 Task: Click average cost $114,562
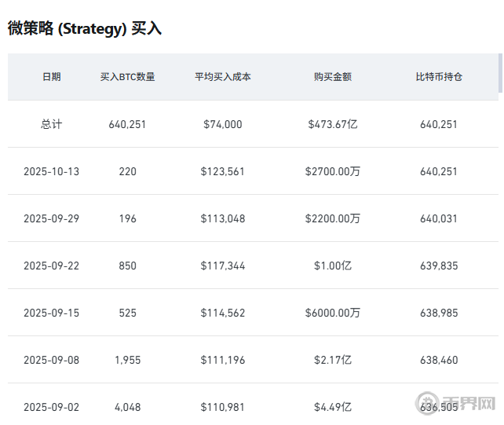click(223, 313)
